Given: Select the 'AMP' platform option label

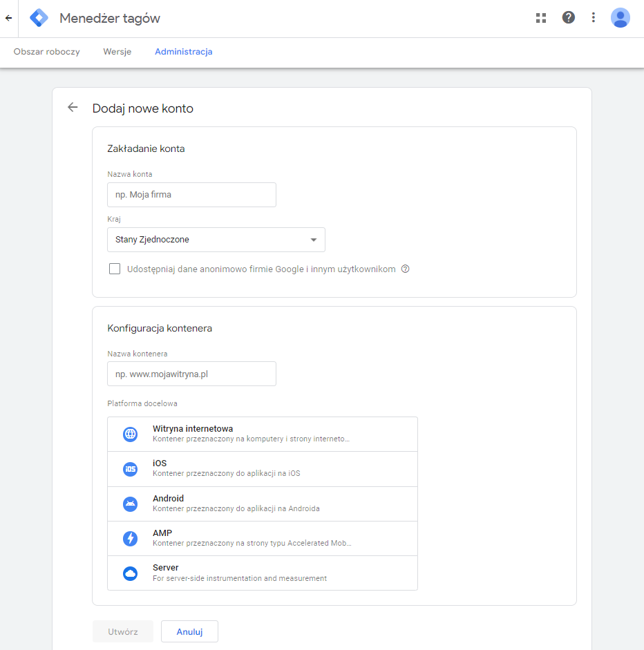Looking at the screenshot, I should pos(162,533).
